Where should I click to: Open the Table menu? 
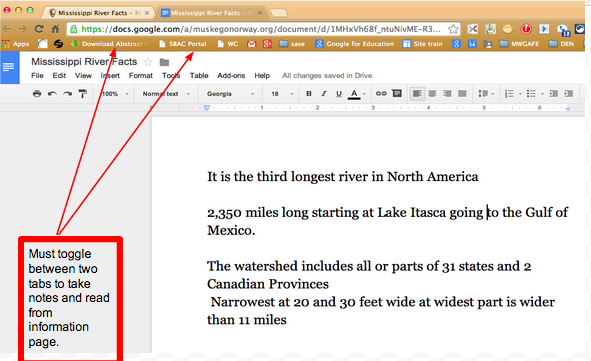tap(199, 75)
